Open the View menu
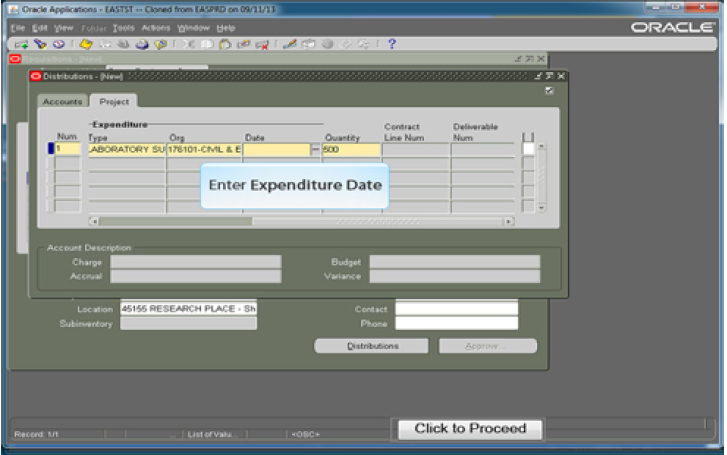The image size is (727, 455). 64,28
